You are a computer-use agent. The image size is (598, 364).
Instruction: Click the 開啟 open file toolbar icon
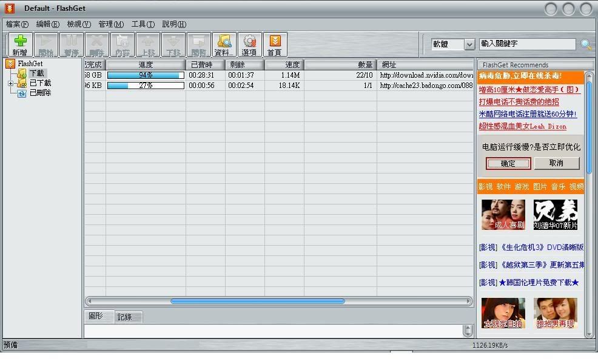coord(199,45)
